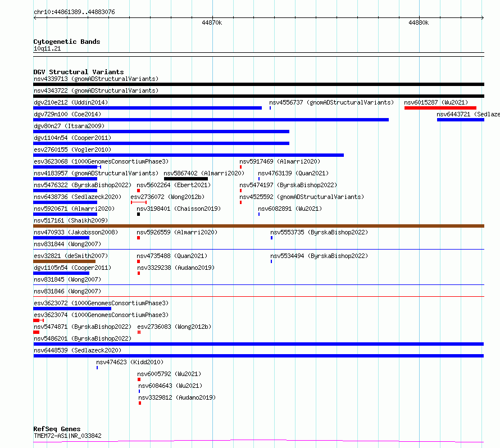The image size is (500, 448).
Task: Click the dgv80n27 (Itsara2009) label
Action: (x=69, y=126)
